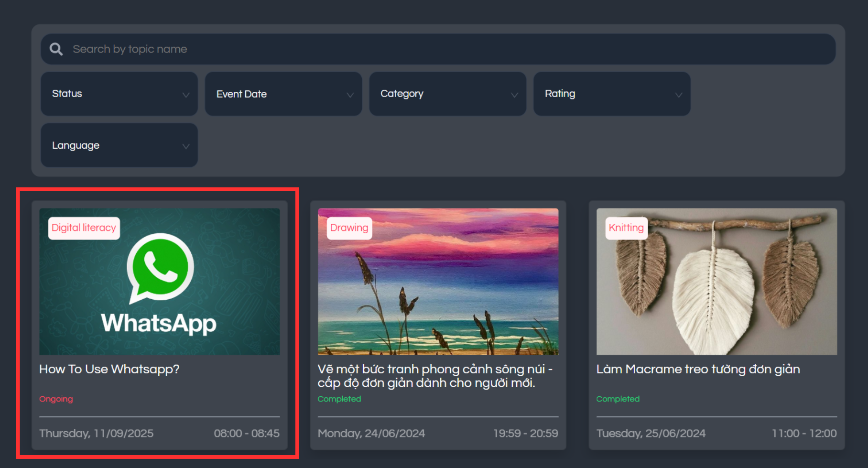Open the Language dropdown
The width and height of the screenshot is (868, 468).
119,145
